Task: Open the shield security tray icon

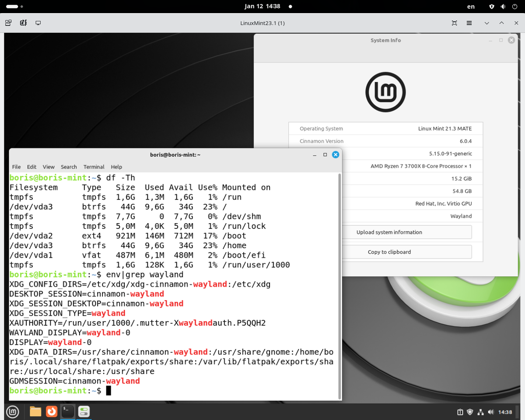Action: point(470,412)
